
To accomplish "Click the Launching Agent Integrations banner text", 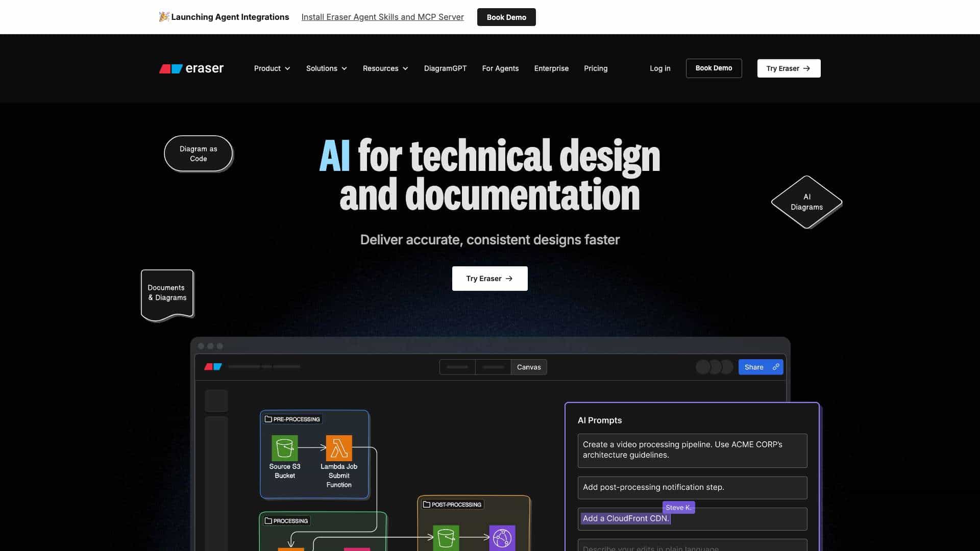I will [x=230, y=17].
